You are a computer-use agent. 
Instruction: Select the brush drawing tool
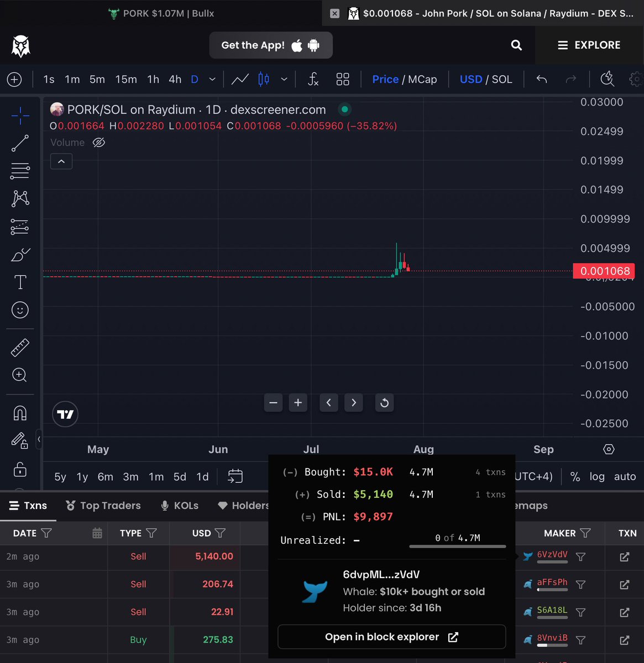pyautogui.click(x=20, y=255)
